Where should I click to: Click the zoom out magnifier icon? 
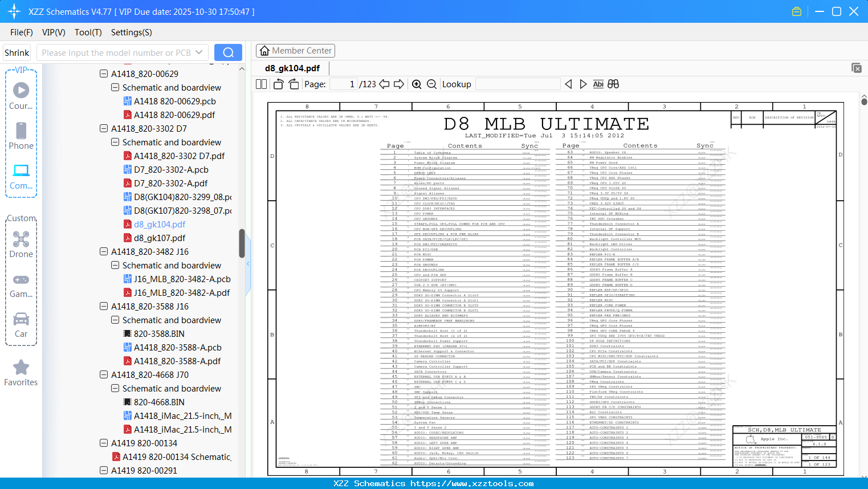coord(431,84)
